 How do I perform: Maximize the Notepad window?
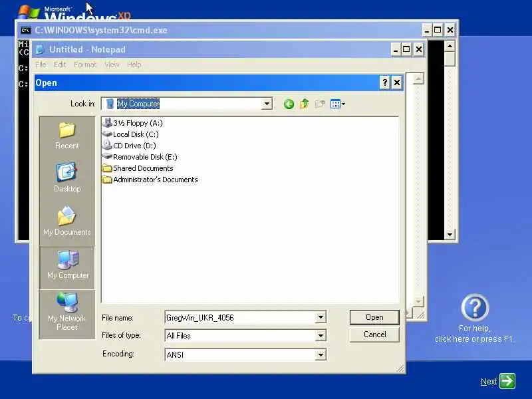406,49
